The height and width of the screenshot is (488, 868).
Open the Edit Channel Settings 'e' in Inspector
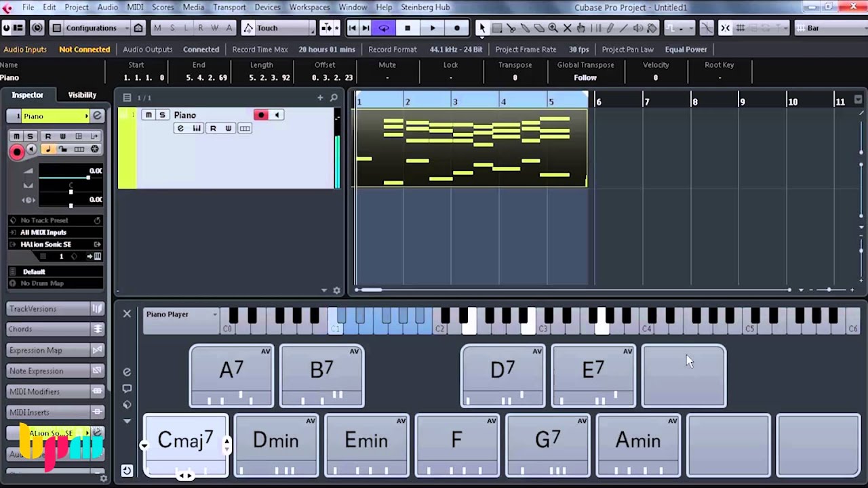(97, 116)
